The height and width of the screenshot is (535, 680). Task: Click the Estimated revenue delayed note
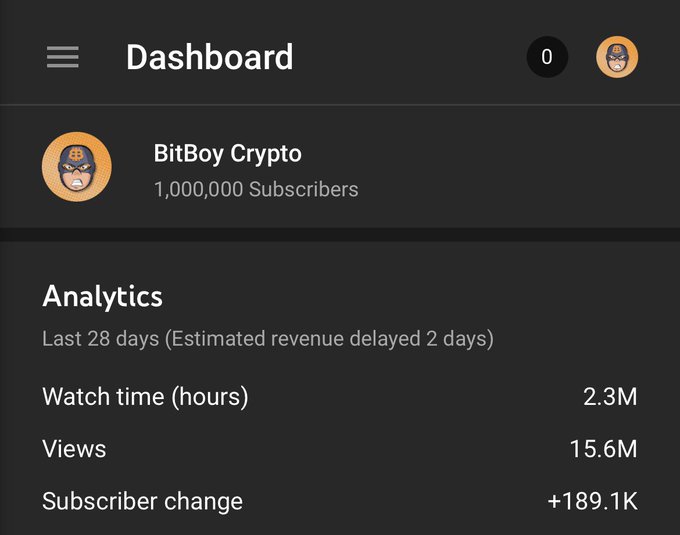click(x=329, y=339)
